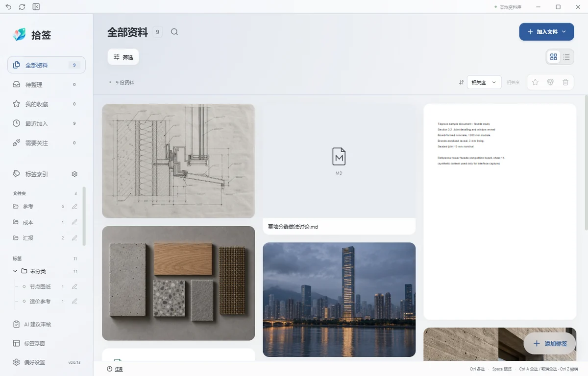Open the 任务 link in status bar

[x=119, y=369]
